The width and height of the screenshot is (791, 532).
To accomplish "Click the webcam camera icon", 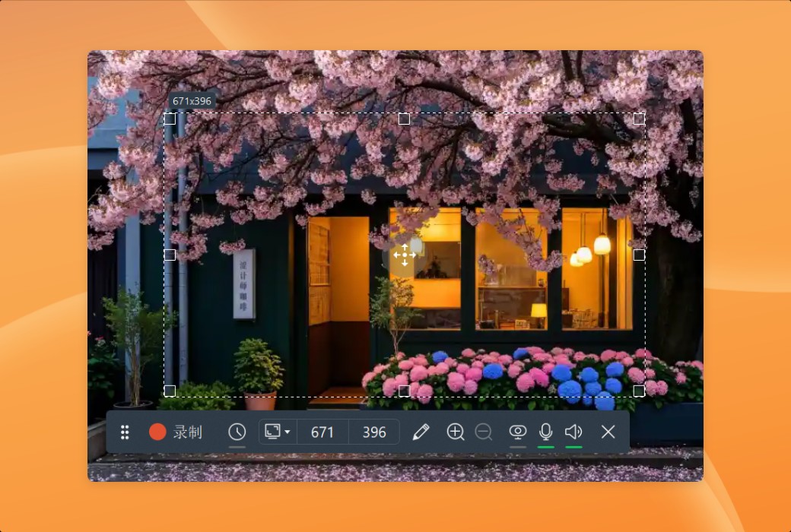I will [x=517, y=430].
